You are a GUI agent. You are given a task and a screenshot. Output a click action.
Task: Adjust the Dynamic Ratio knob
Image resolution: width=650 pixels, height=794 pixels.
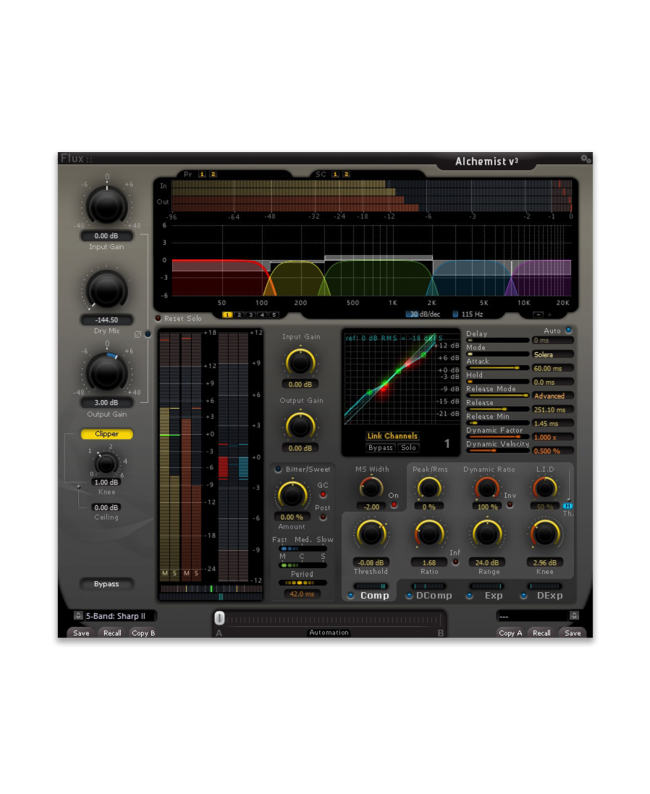pyautogui.click(x=487, y=488)
